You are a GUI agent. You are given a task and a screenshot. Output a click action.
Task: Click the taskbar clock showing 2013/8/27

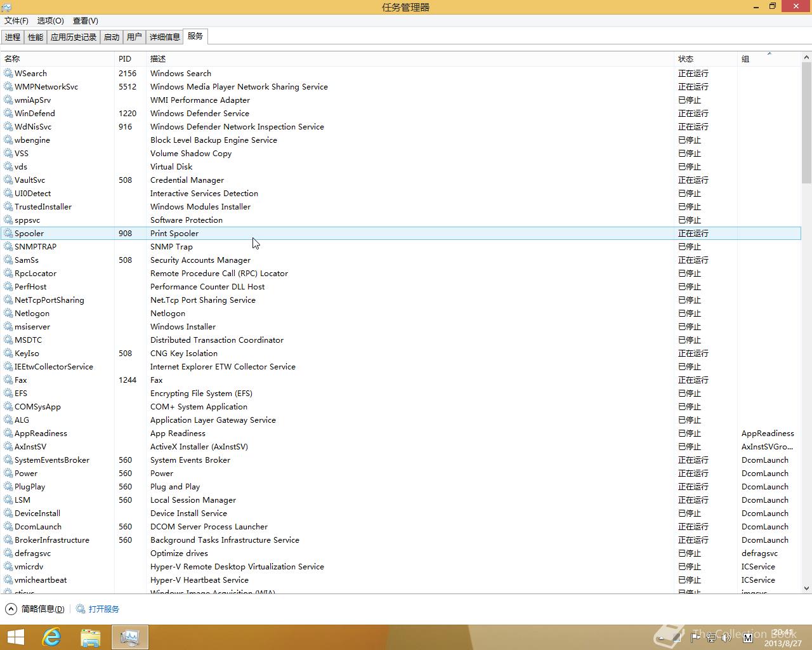783,638
